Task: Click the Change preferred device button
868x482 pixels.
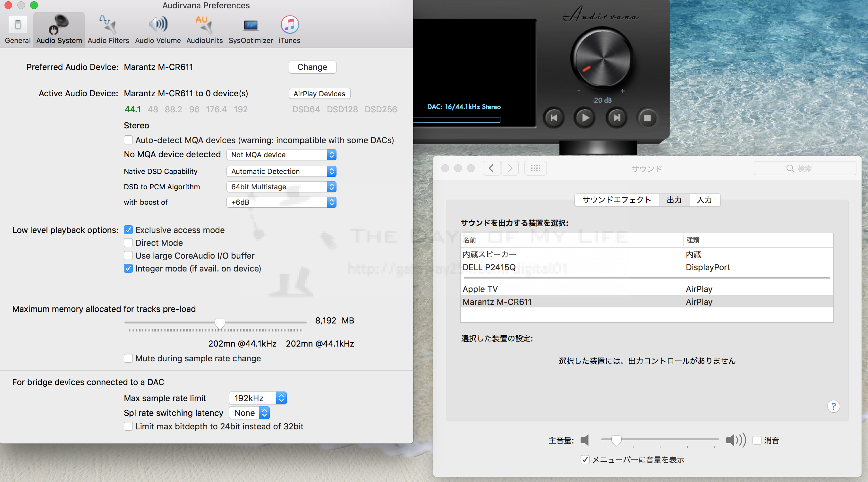Action: coord(312,67)
